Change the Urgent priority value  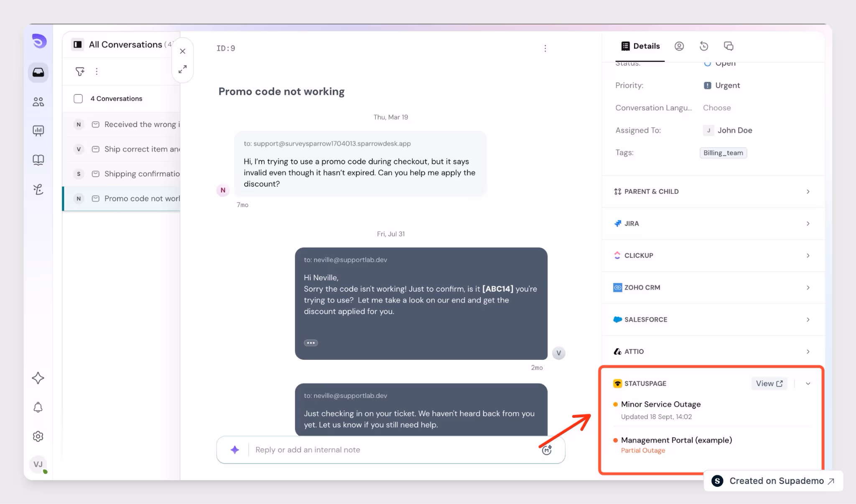[x=722, y=85]
